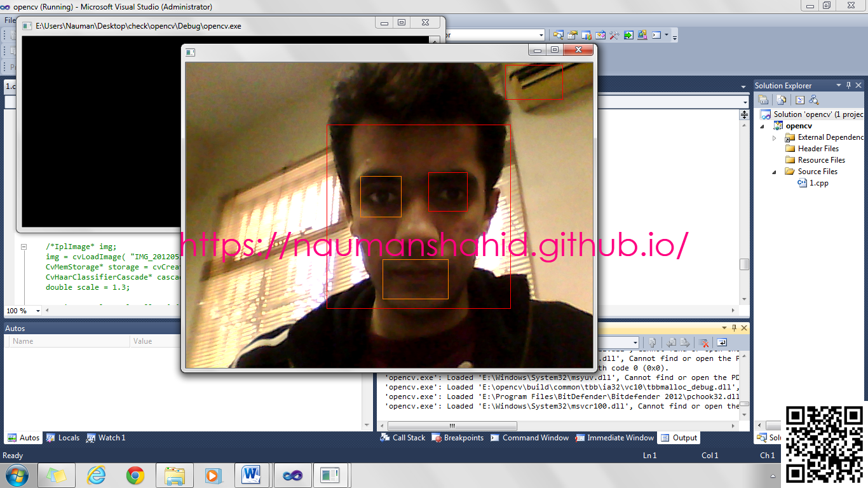868x488 pixels.
Task: Switch to the Command Window tab
Action: pos(529,438)
